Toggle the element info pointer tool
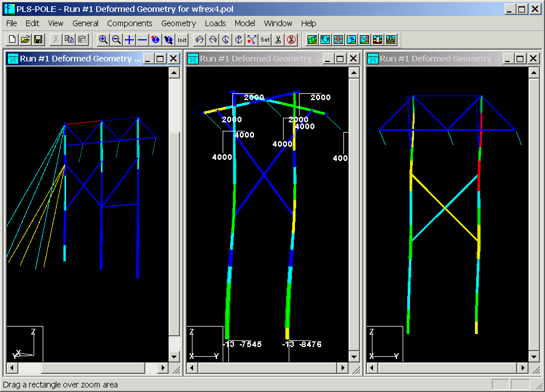Image resolution: width=545 pixels, height=392 pixels. [x=155, y=40]
